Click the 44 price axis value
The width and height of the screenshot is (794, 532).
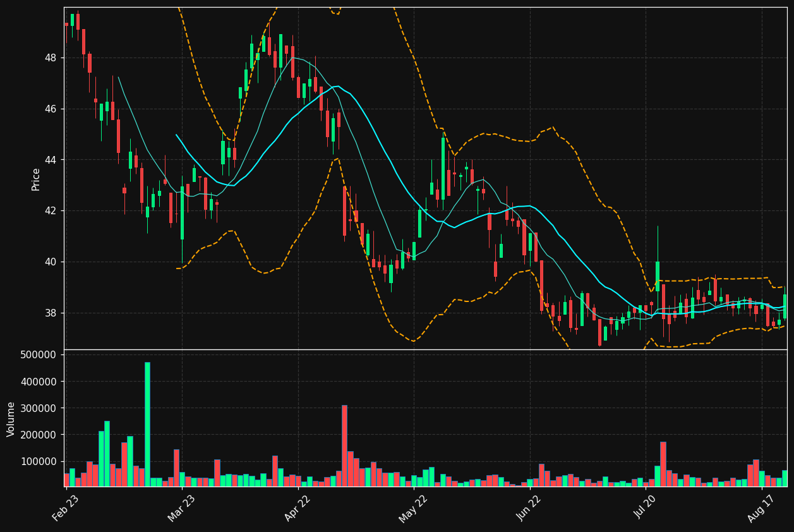point(51,160)
